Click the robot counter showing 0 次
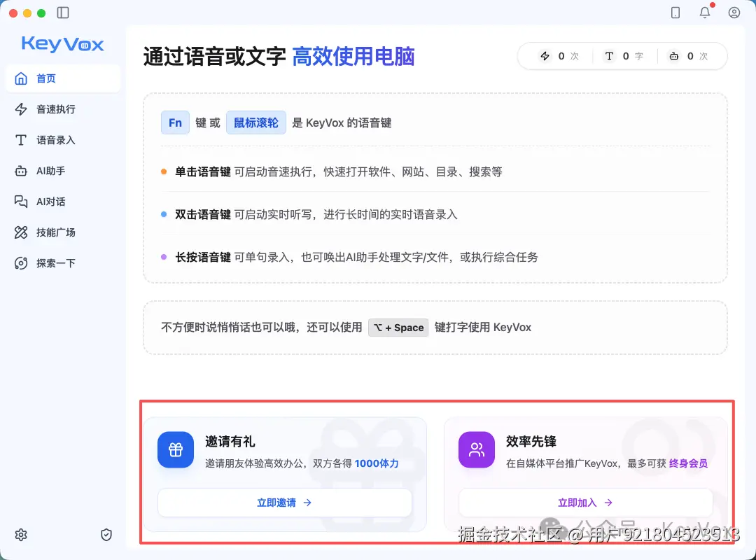 [x=689, y=56]
